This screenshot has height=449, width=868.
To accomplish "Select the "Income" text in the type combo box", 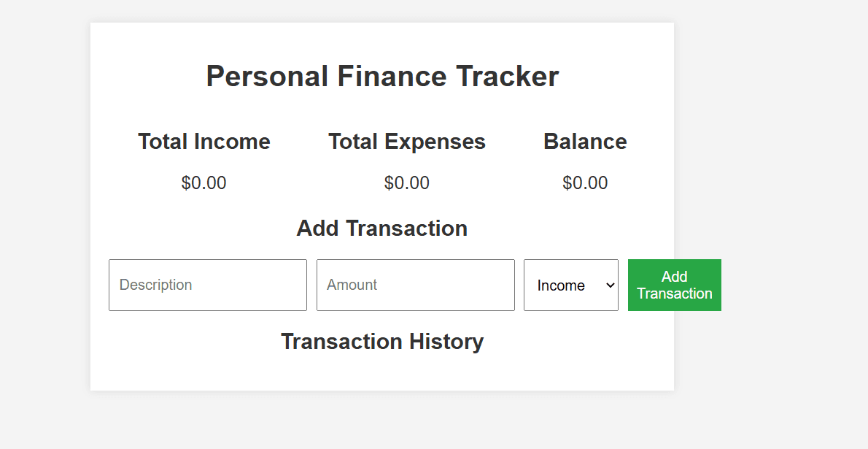I will coord(560,285).
